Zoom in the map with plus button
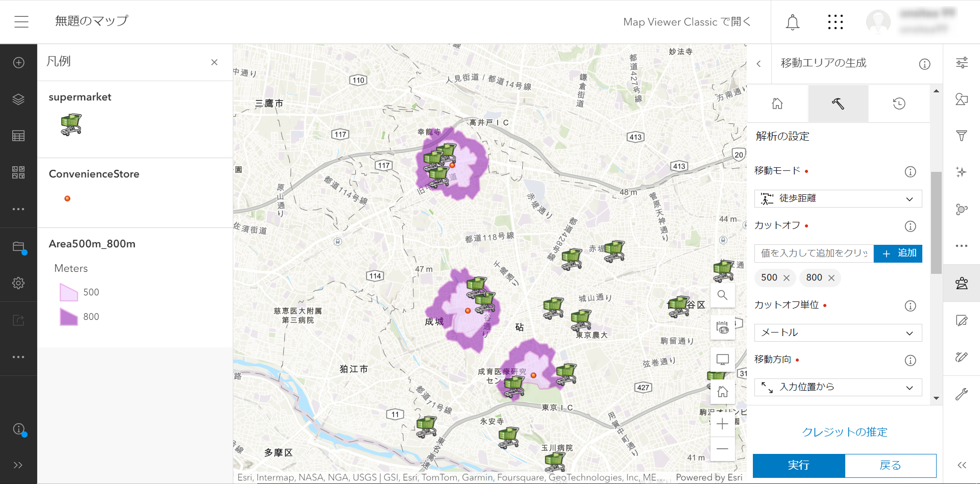 [x=722, y=424]
